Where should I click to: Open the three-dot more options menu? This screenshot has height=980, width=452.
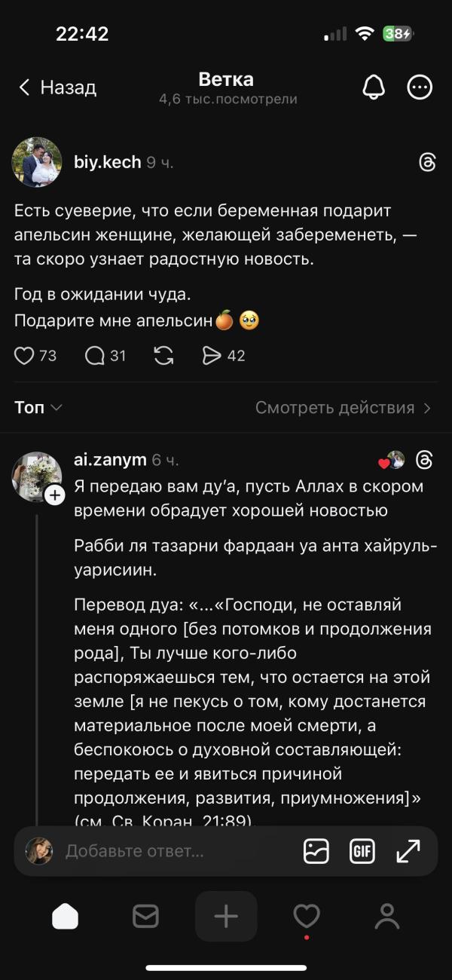(x=420, y=87)
